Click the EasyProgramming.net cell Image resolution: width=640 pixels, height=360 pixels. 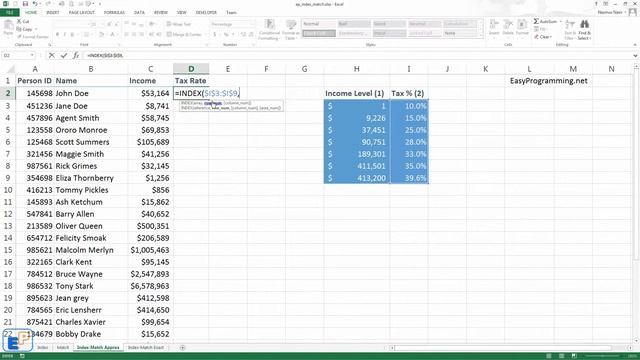click(x=549, y=81)
